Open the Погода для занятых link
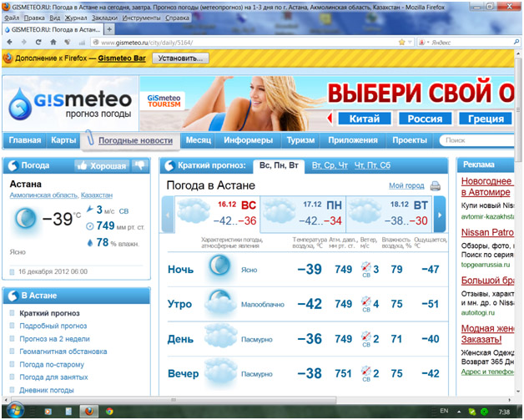The width and height of the screenshot is (524, 420). click(53, 377)
